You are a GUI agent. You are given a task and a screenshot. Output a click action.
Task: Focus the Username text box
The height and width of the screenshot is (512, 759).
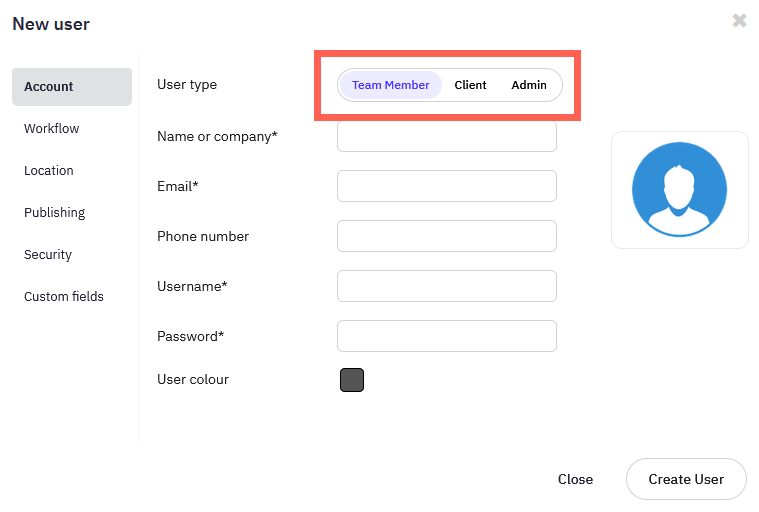tap(447, 286)
